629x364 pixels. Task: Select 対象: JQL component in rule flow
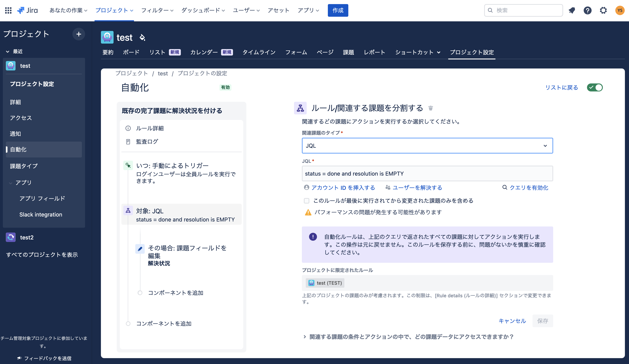point(182,215)
